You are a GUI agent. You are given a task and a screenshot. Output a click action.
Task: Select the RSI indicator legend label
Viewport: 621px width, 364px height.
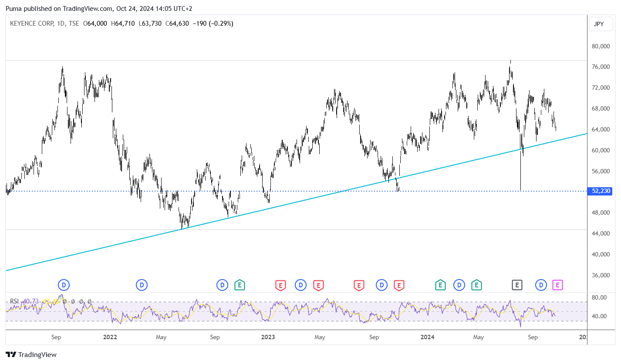[x=15, y=301]
